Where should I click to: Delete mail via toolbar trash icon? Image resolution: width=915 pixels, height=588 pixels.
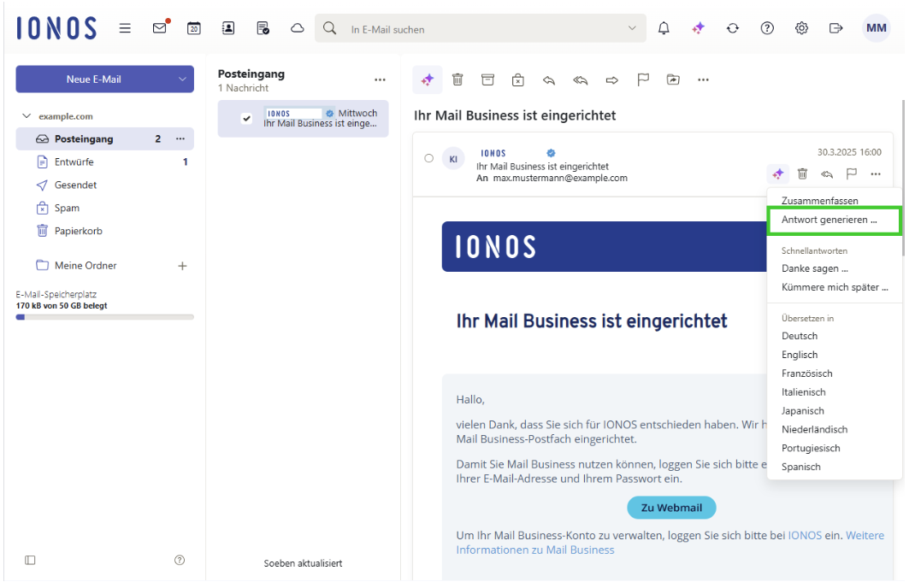(457, 80)
